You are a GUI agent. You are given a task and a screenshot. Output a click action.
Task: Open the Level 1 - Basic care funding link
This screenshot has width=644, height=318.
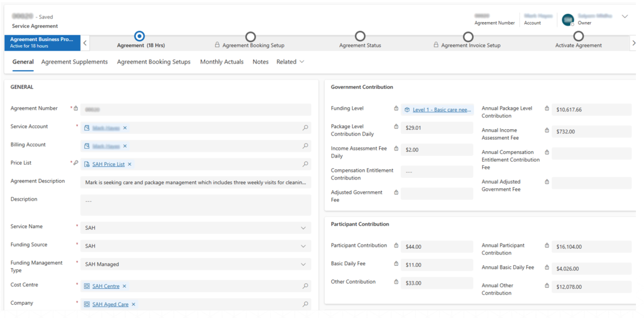coord(441,110)
